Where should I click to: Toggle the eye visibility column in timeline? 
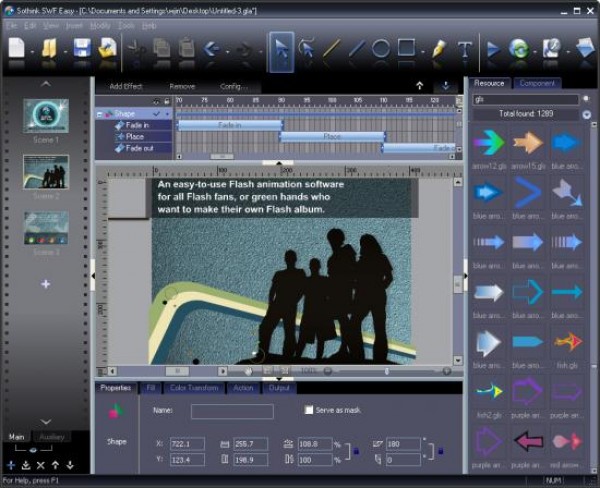click(154, 101)
